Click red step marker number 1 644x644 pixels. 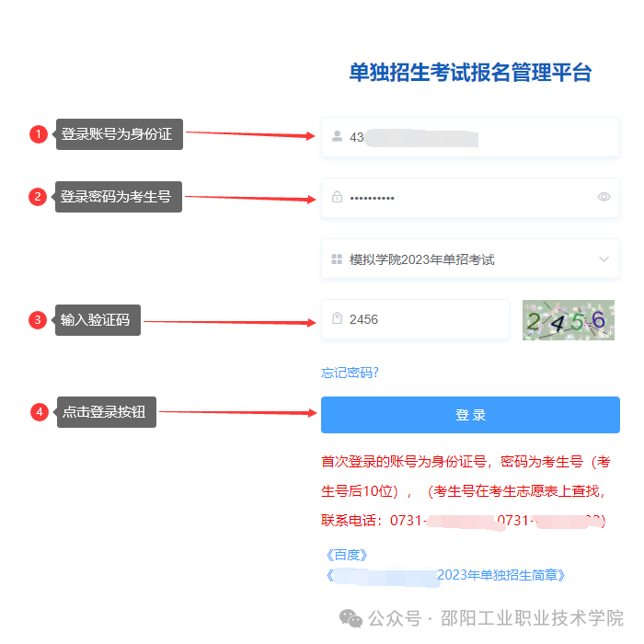pyautogui.click(x=39, y=134)
